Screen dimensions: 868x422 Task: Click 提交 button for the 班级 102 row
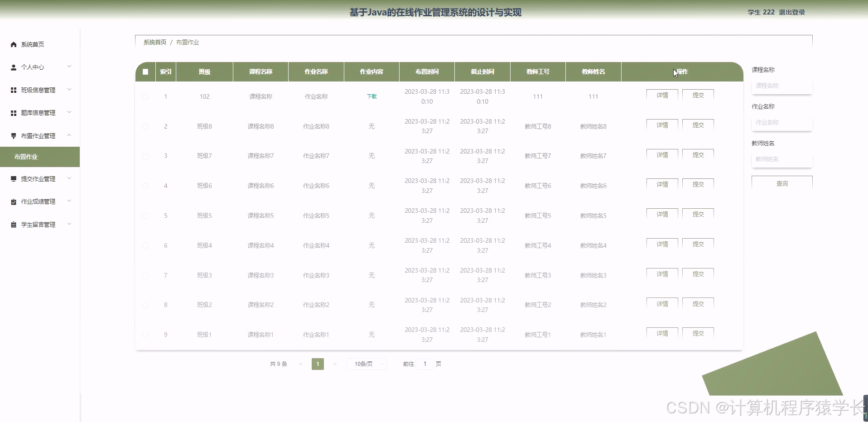tap(698, 95)
